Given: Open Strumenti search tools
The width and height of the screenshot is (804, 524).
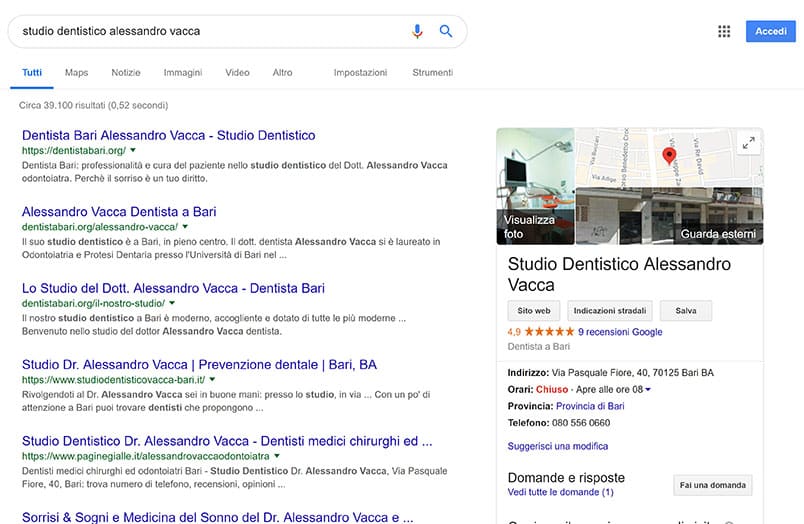Looking at the screenshot, I should (x=432, y=73).
